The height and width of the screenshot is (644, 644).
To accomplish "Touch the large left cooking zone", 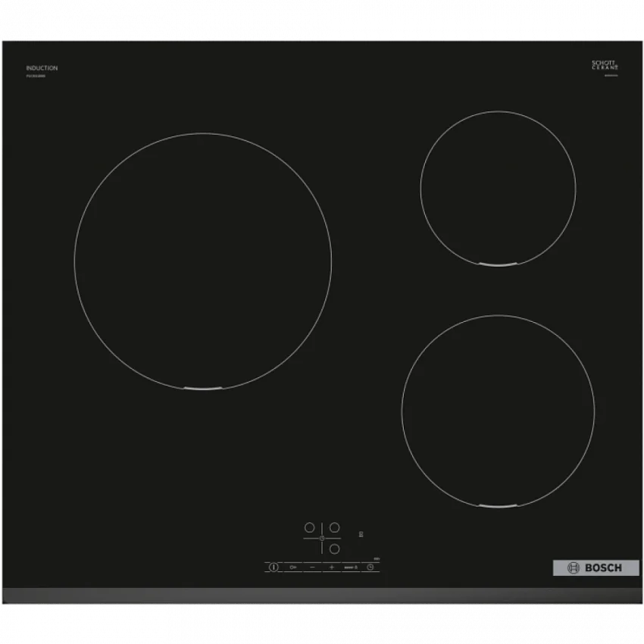I will (203, 261).
